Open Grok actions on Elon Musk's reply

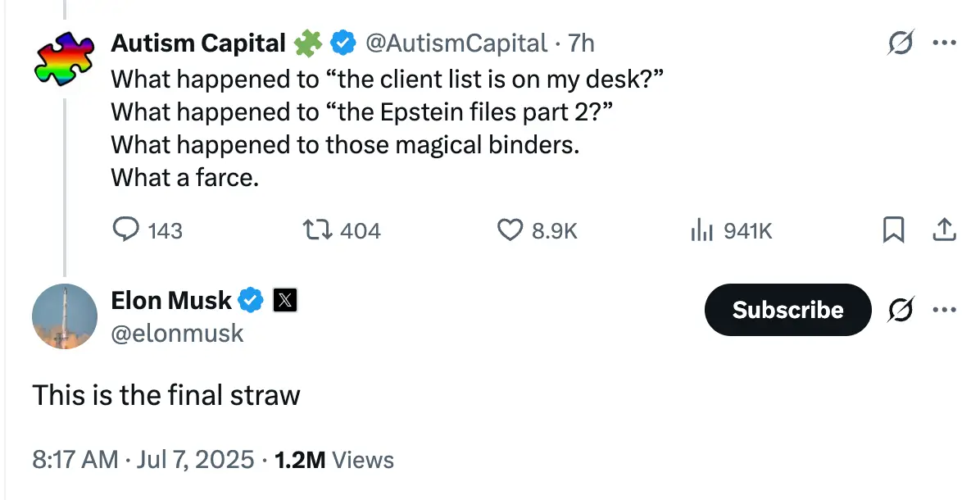[x=901, y=310]
